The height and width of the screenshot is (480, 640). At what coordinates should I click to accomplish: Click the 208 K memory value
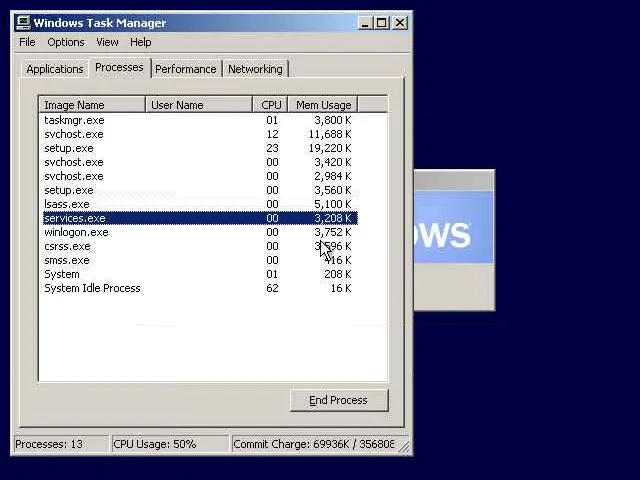(x=338, y=274)
